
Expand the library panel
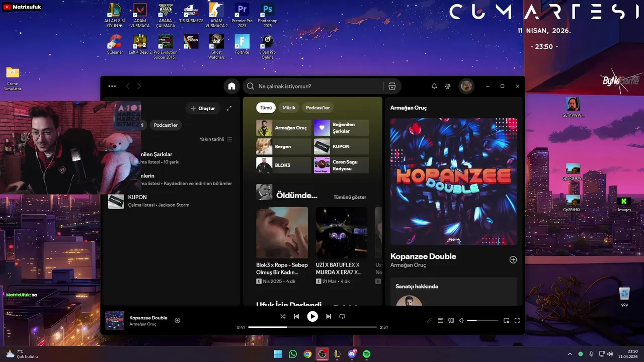point(229,108)
